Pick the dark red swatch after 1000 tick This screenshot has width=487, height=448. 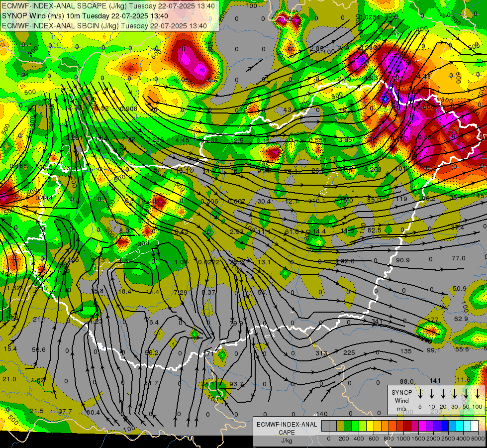407,426
